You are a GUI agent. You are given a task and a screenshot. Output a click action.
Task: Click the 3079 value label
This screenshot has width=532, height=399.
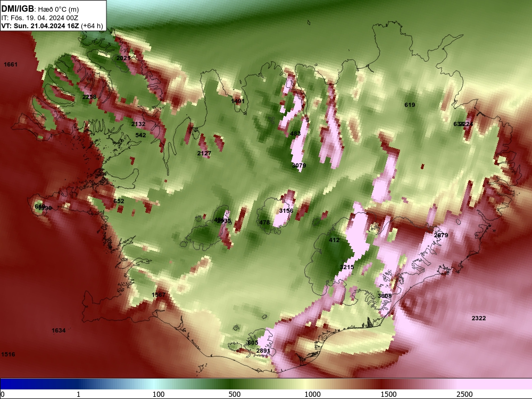coord(299,165)
